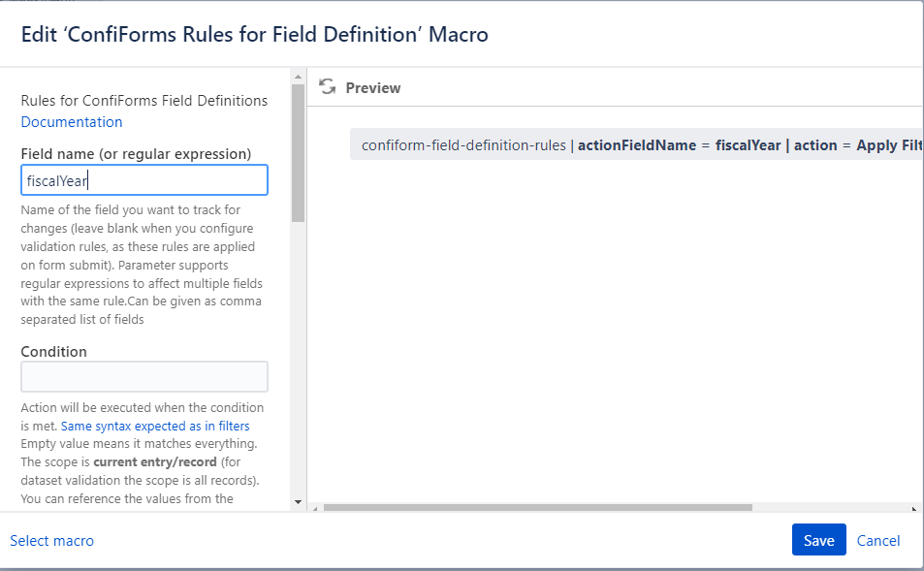Click the 'Field name (or regular expression)' label
Image resolution: width=924 pixels, height=571 pixels.
click(x=136, y=154)
